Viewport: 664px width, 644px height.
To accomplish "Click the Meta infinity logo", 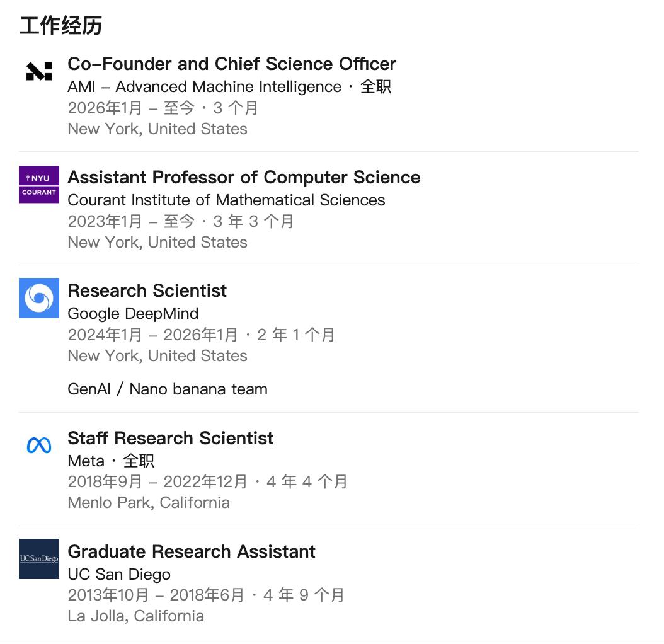I will click(39, 446).
